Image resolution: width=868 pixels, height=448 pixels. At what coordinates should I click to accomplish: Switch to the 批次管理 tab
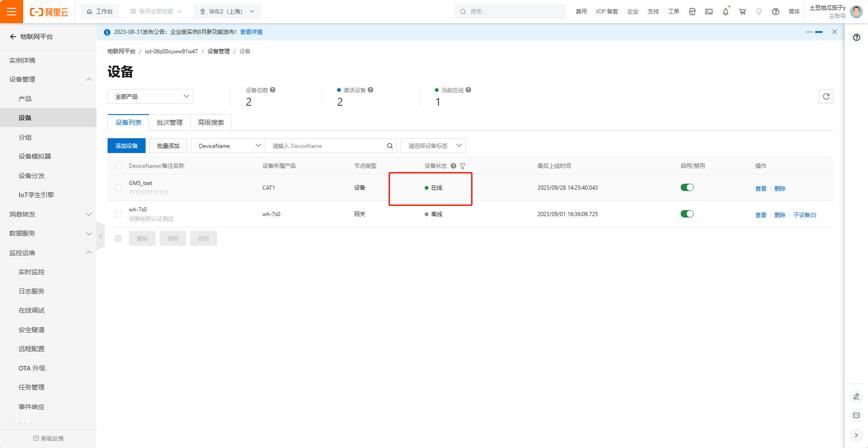(x=169, y=122)
